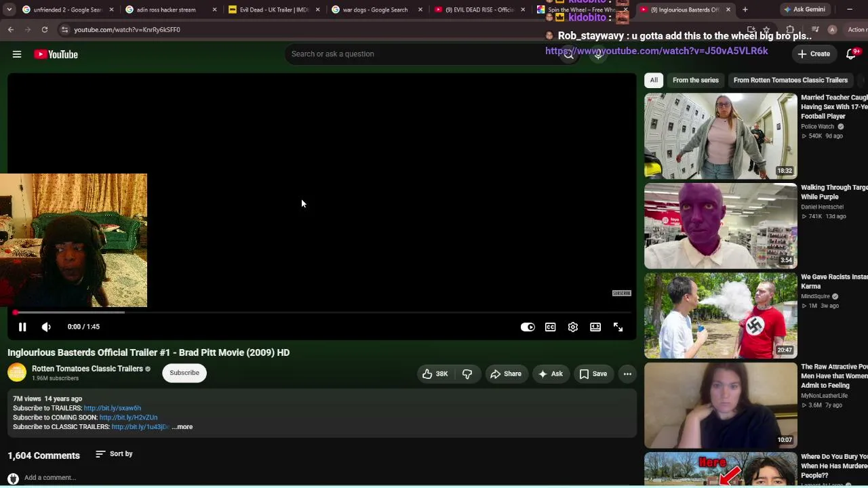Toggle closed captions with the CC button
This screenshot has height=488, width=868.
551,327
